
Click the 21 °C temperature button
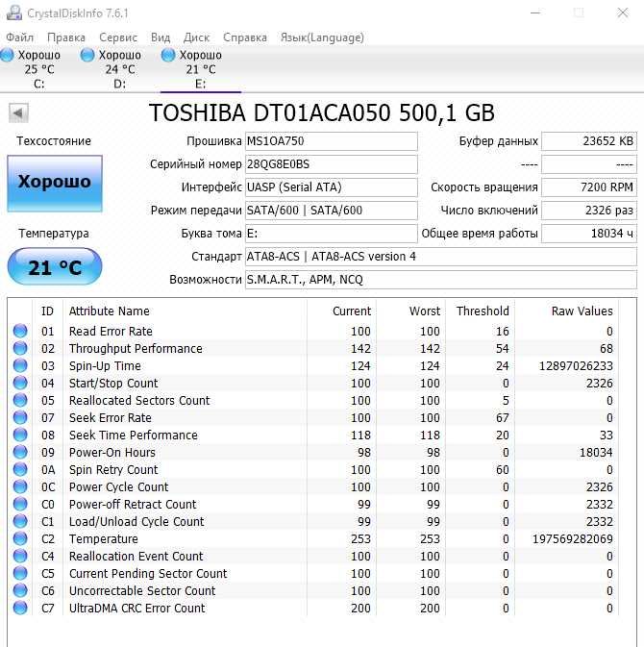[55, 266]
